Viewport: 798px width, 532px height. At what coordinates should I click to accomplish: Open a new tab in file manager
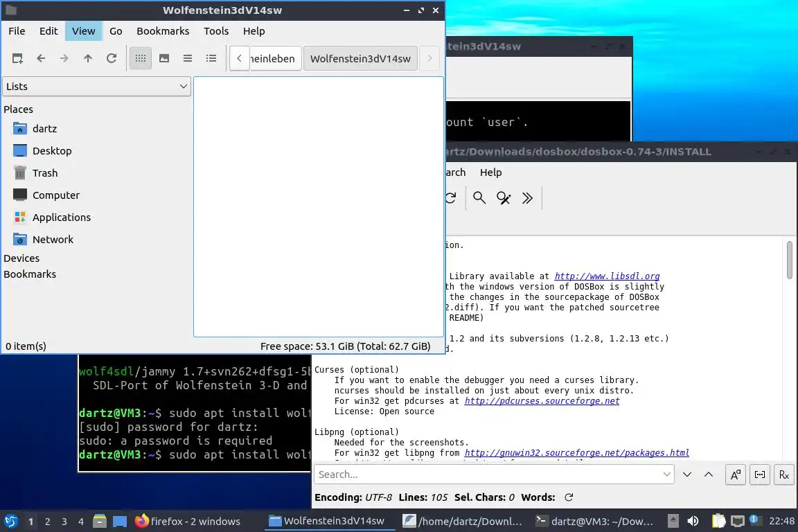(x=17, y=59)
